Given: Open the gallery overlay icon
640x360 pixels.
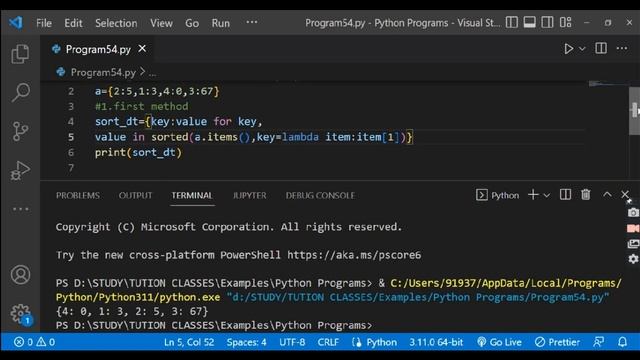Looking at the screenshot, I should [x=633, y=244].
